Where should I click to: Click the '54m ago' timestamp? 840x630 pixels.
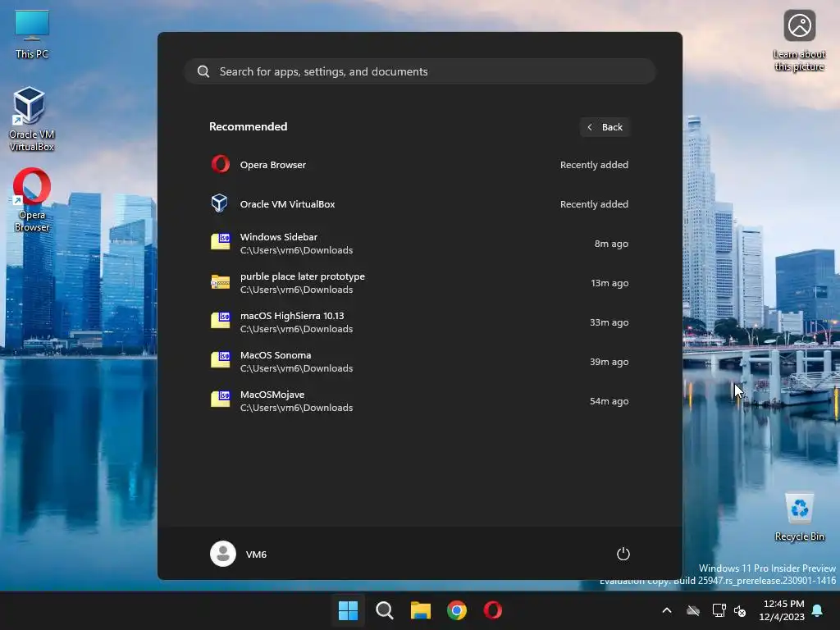pos(609,400)
